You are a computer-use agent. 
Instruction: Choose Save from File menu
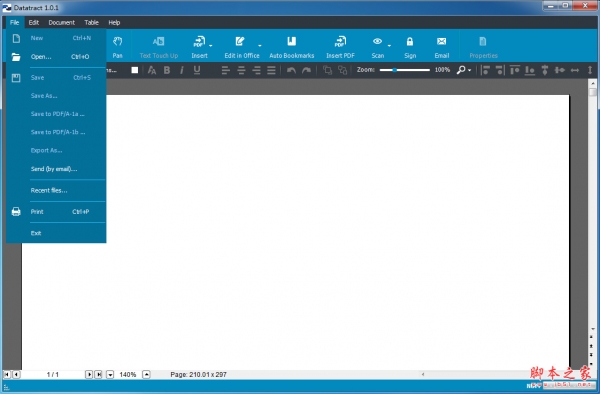(x=56, y=78)
